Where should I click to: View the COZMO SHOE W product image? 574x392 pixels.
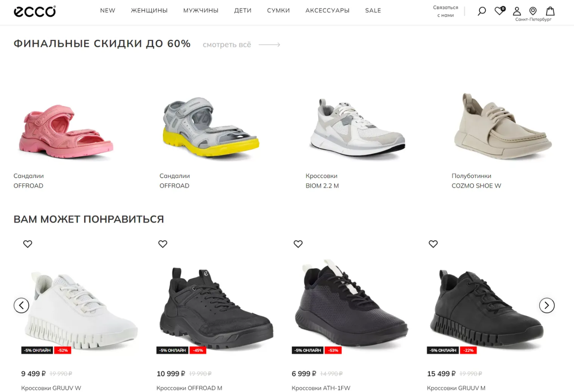click(503, 126)
